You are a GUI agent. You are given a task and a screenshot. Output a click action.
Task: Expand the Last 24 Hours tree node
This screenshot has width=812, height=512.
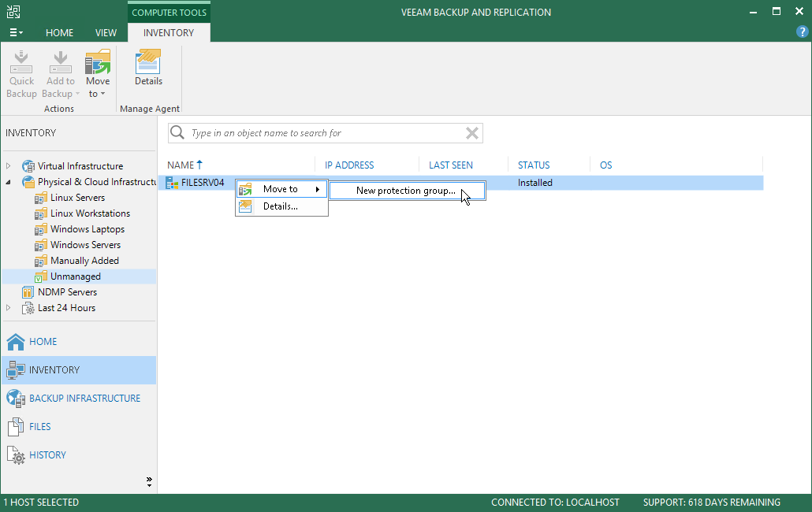[x=9, y=308]
